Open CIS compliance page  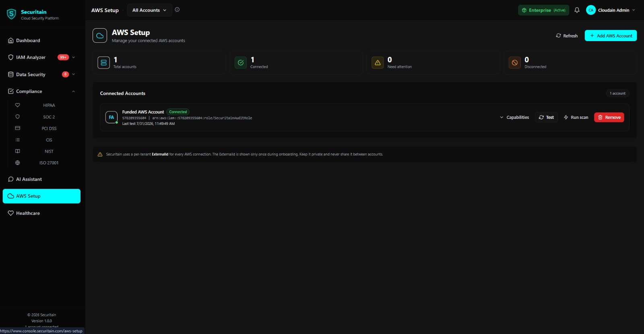click(49, 140)
